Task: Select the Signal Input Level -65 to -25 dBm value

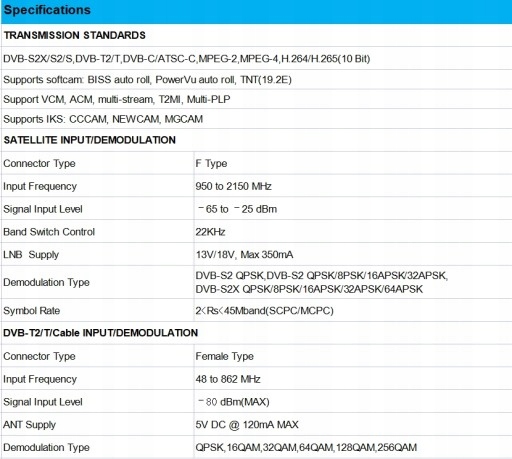Action: (x=237, y=209)
